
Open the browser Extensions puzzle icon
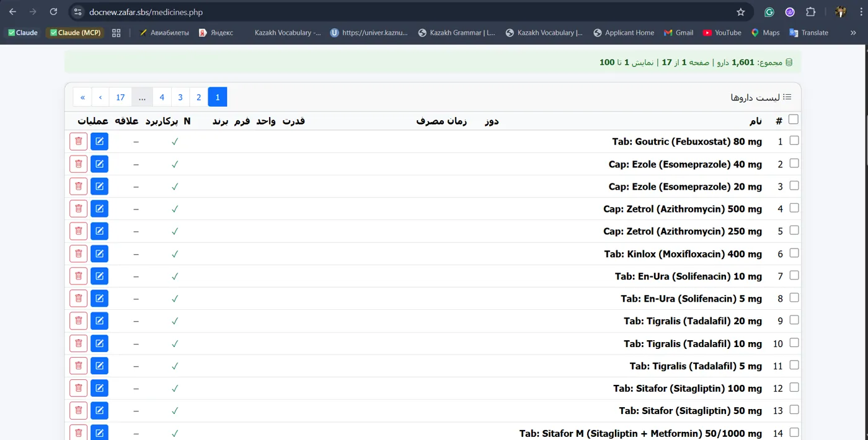810,12
